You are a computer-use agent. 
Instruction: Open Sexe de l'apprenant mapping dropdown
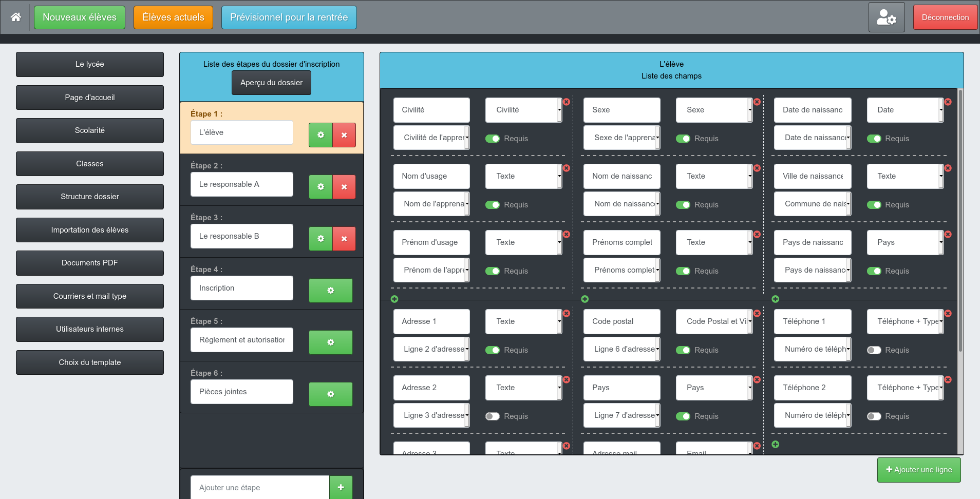click(x=622, y=138)
